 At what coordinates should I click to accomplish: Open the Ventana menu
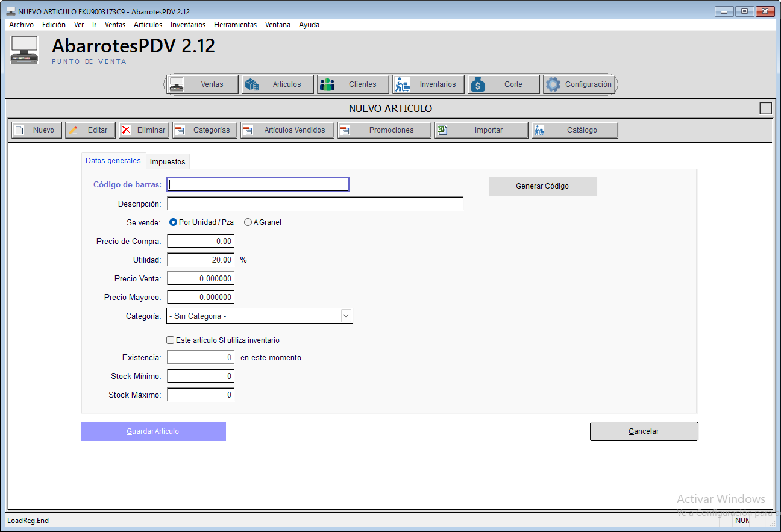tap(278, 25)
